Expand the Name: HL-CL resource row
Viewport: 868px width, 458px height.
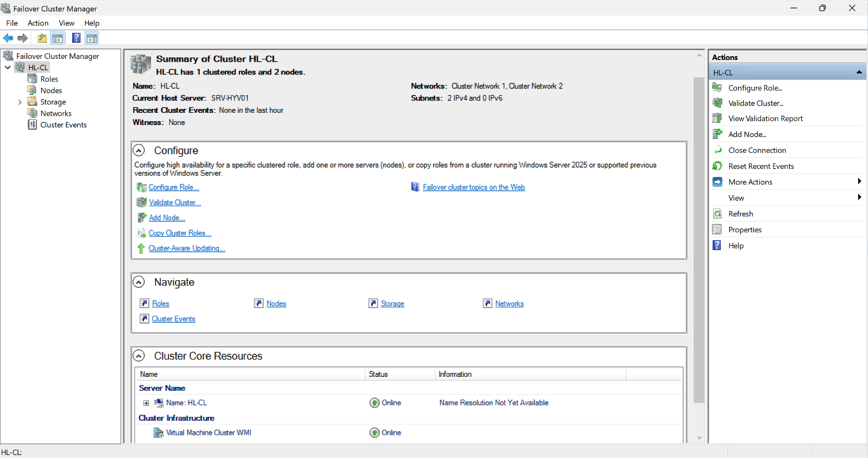[x=146, y=403]
